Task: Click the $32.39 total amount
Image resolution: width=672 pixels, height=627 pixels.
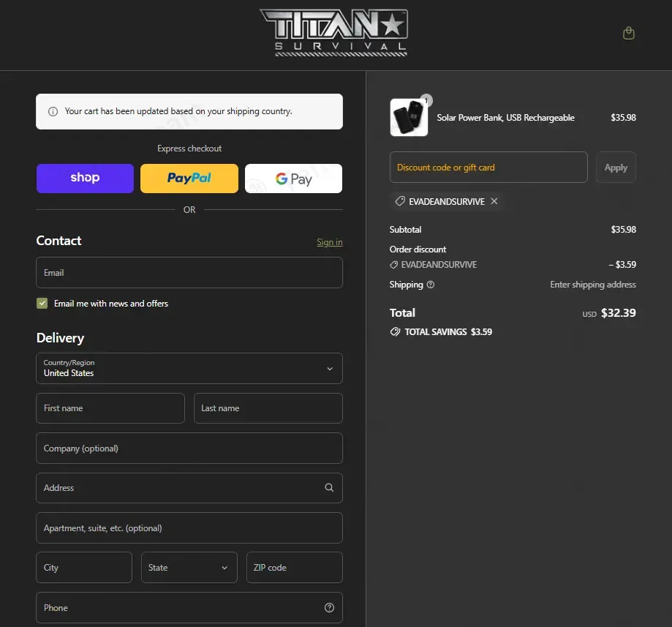Action: (619, 313)
